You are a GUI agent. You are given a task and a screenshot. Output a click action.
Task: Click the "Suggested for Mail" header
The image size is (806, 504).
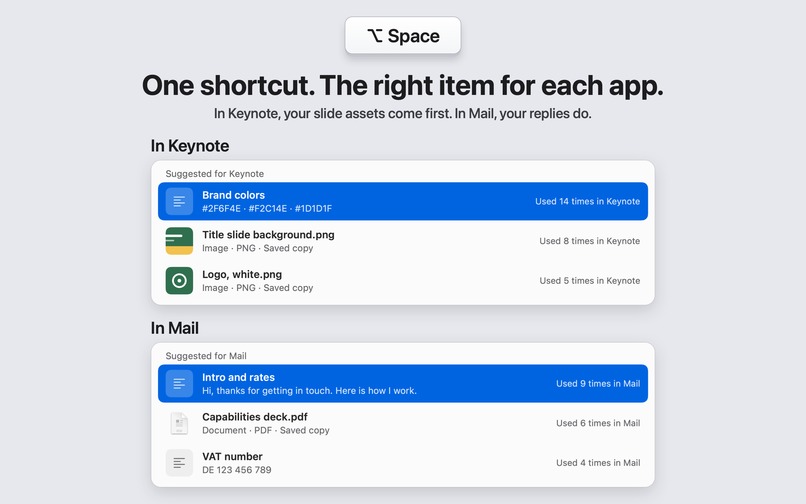click(206, 356)
